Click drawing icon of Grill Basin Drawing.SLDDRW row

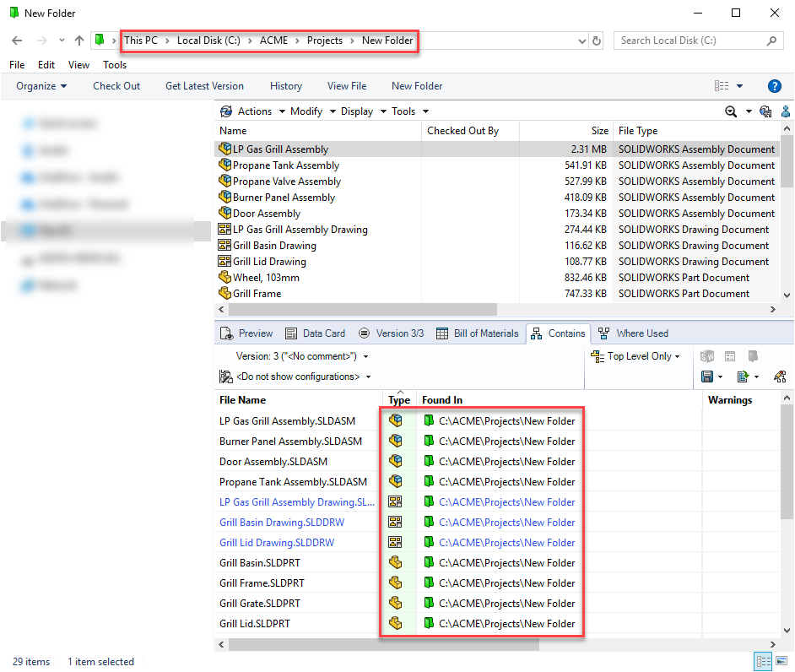(395, 522)
